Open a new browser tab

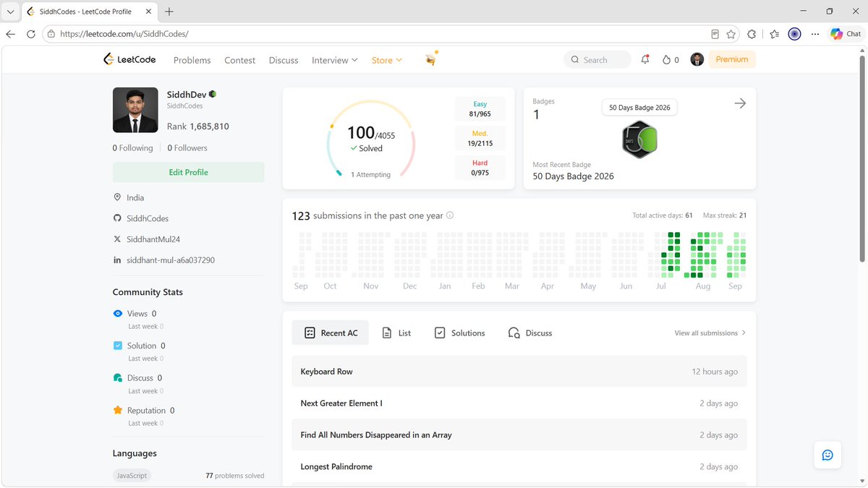pos(169,12)
